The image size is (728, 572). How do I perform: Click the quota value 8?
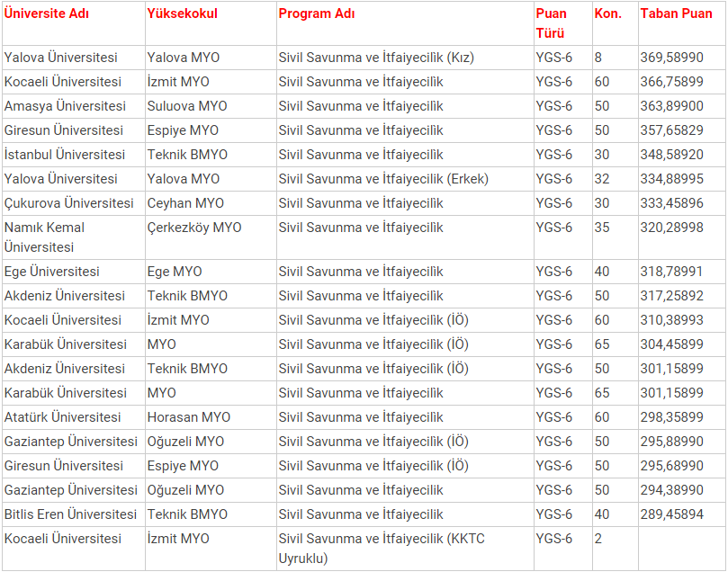point(598,58)
